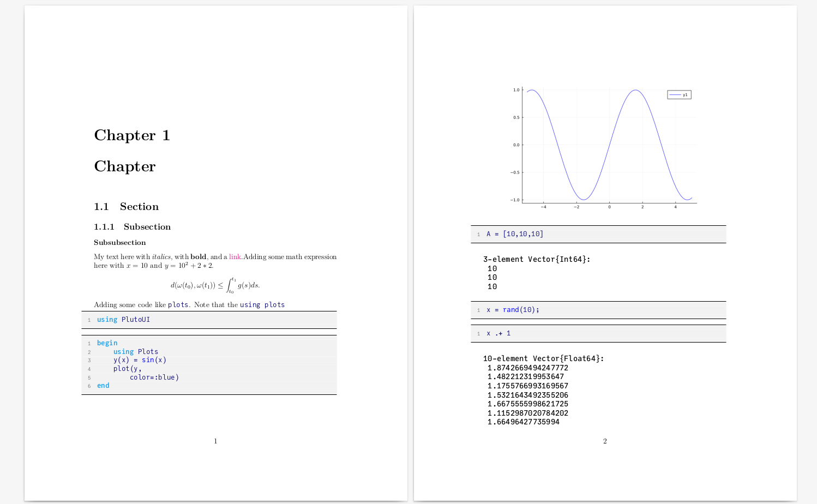Click the value 1.1755766993169567
This screenshot has width=817, height=504.
[528, 386]
